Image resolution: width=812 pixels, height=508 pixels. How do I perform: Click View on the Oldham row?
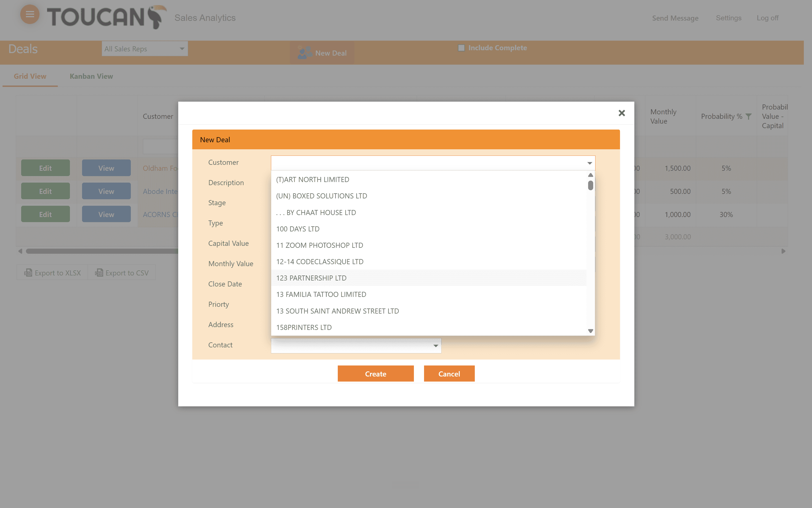click(x=106, y=168)
